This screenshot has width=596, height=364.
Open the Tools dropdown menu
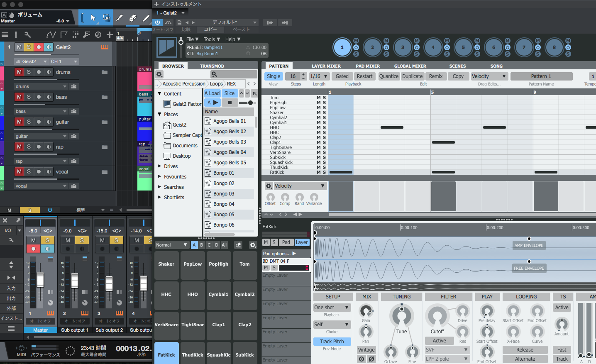point(212,39)
